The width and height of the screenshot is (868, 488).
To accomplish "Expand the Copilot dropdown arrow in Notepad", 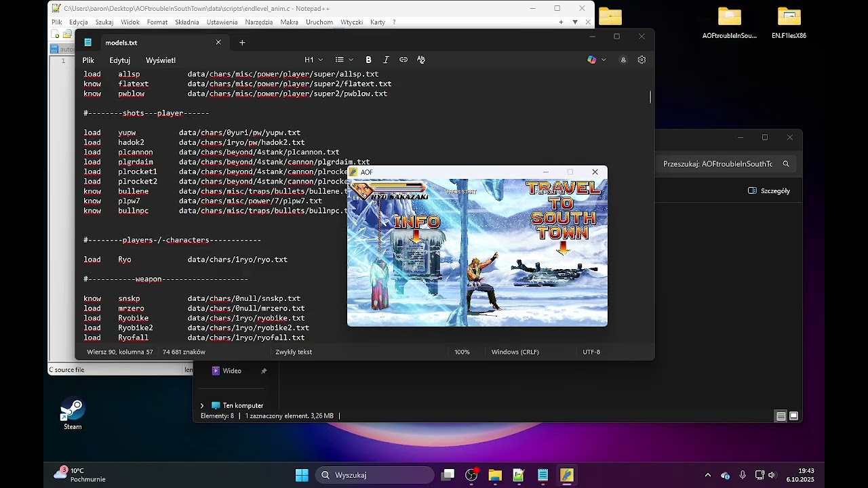I will click(604, 60).
